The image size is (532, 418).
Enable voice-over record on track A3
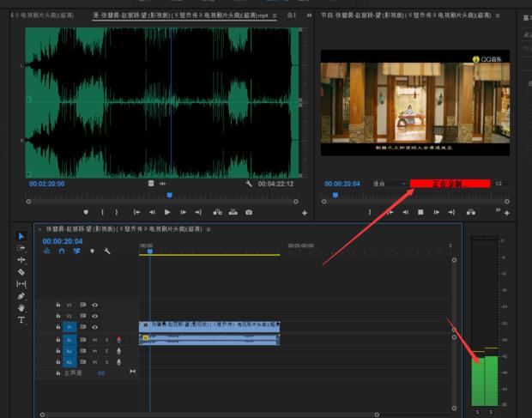click(x=118, y=361)
